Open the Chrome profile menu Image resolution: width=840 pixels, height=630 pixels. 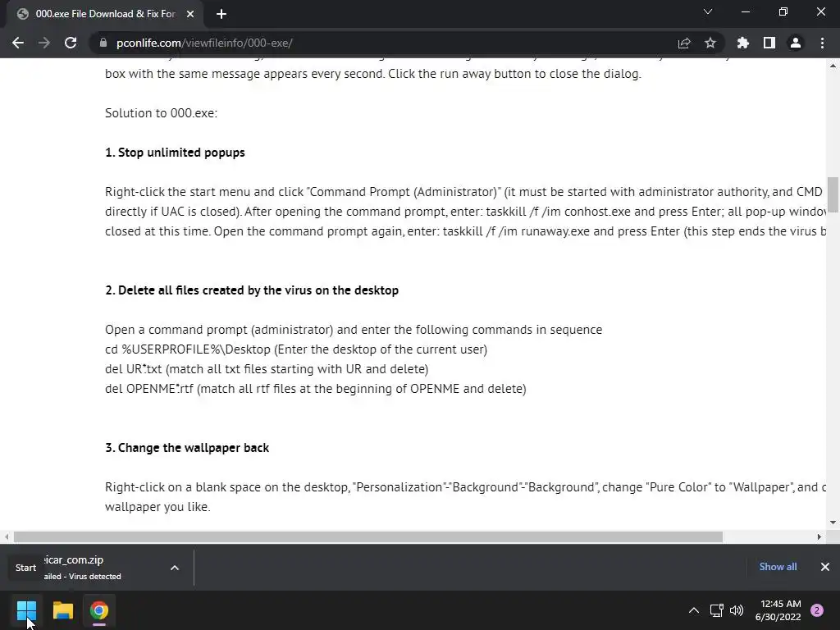796,43
